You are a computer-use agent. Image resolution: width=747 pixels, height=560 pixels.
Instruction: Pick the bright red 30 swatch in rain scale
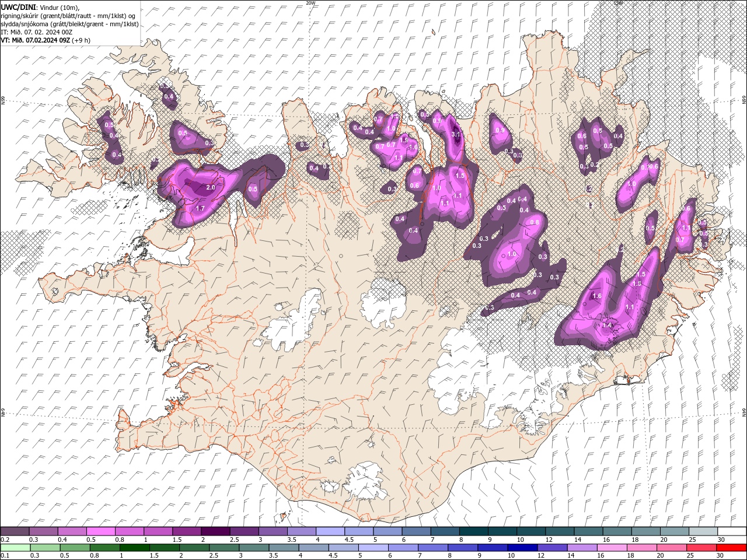click(x=731, y=548)
